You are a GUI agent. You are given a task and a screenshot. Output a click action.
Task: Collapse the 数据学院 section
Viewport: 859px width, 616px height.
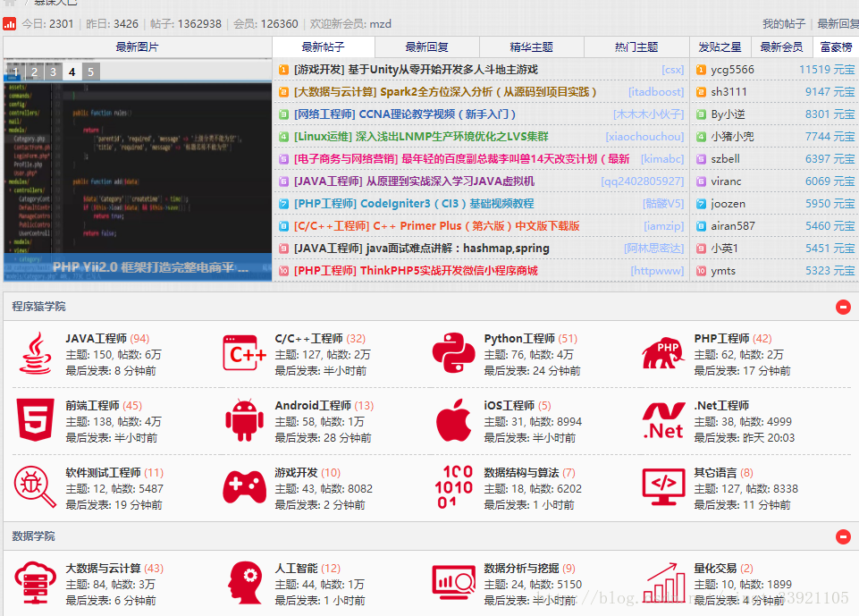tap(843, 536)
